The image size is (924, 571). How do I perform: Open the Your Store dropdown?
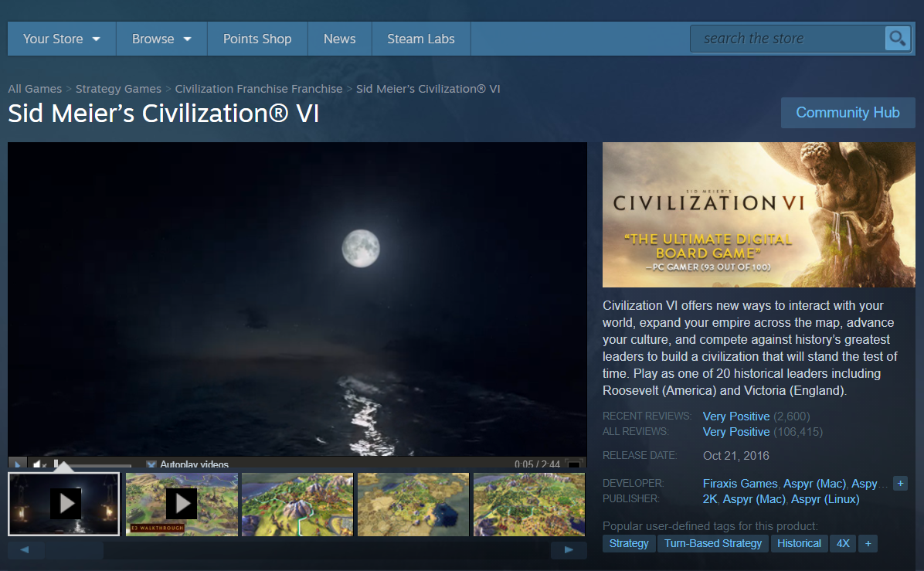(x=62, y=39)
